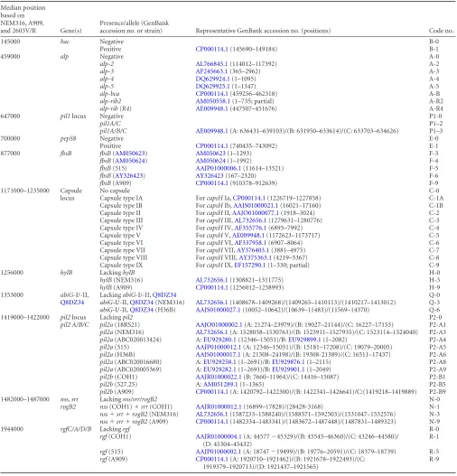457x476 pixels.
Task: Click AM050624 link followed by (1–1992)
Action: 210,161
